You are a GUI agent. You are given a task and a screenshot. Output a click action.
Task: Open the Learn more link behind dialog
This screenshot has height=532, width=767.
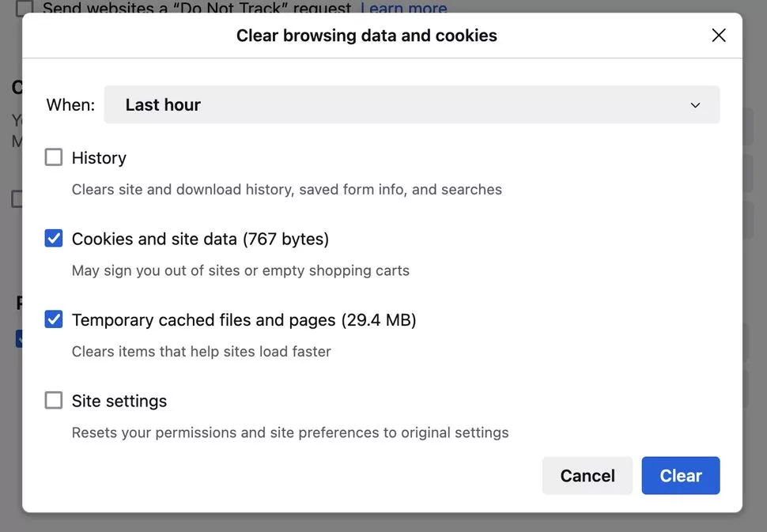403,7
